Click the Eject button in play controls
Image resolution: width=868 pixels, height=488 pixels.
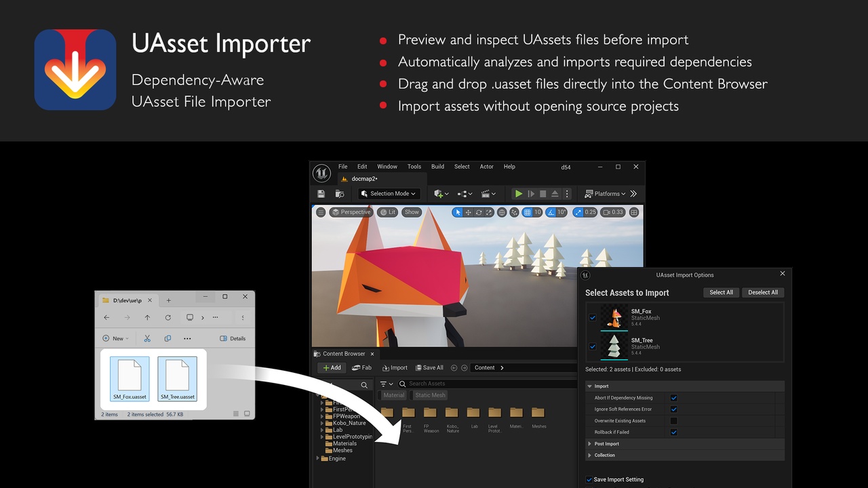point(555,194)
